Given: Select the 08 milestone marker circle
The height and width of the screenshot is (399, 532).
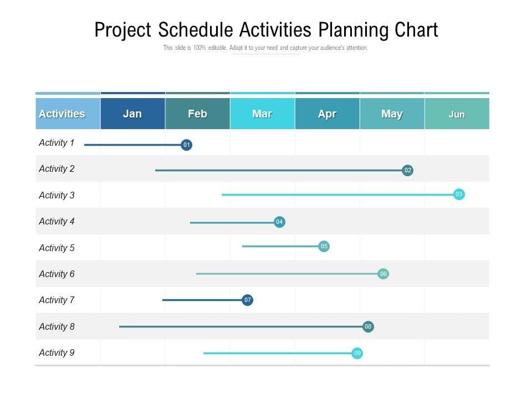Looking at the screenshot, I should coord(368,327).
